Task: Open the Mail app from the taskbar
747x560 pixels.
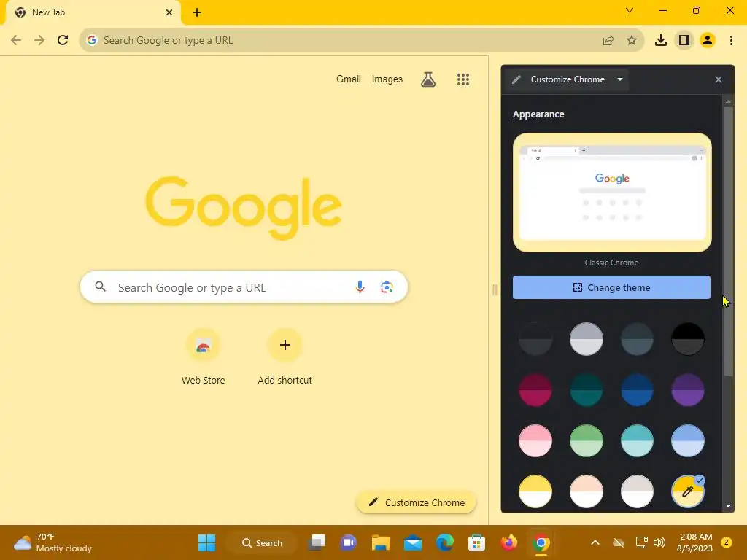Action: [x=413, y=542]
